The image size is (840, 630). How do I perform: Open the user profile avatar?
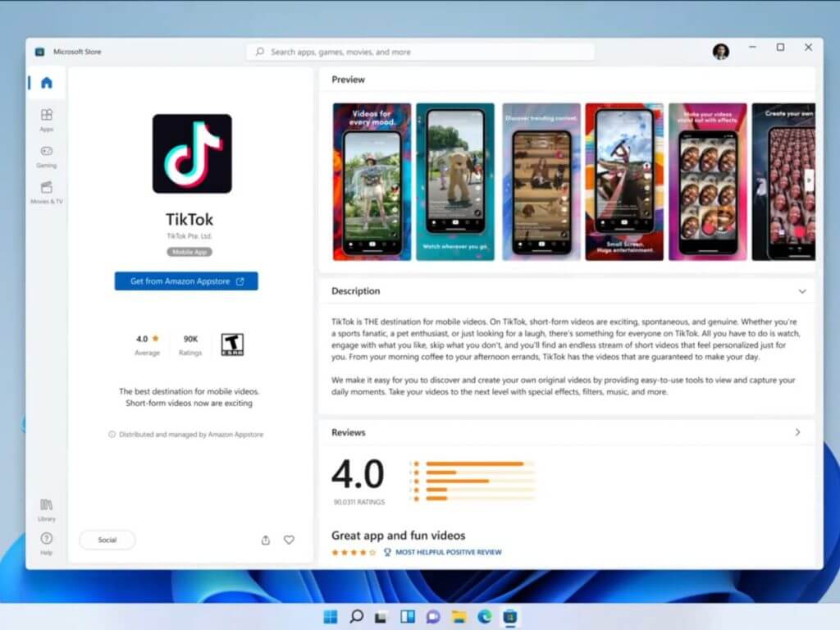(721, 52)
